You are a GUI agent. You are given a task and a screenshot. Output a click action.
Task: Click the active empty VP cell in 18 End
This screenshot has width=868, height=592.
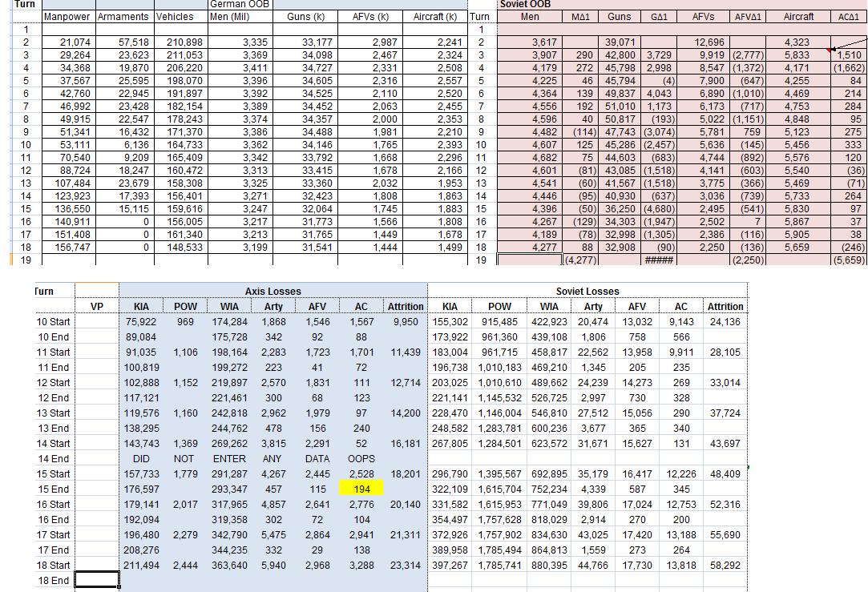pos(97,580)
